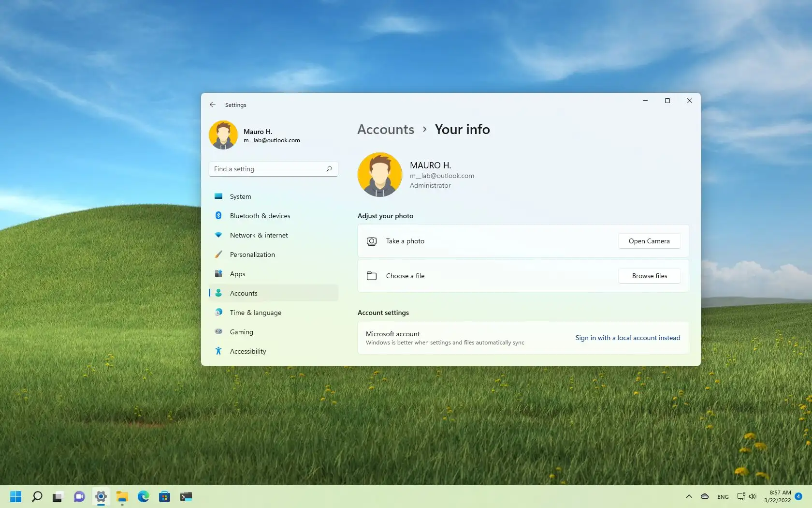The height and width of the screenshot is (508, 812).
Task: Click the Open Camera button
Action: [649, 241]
